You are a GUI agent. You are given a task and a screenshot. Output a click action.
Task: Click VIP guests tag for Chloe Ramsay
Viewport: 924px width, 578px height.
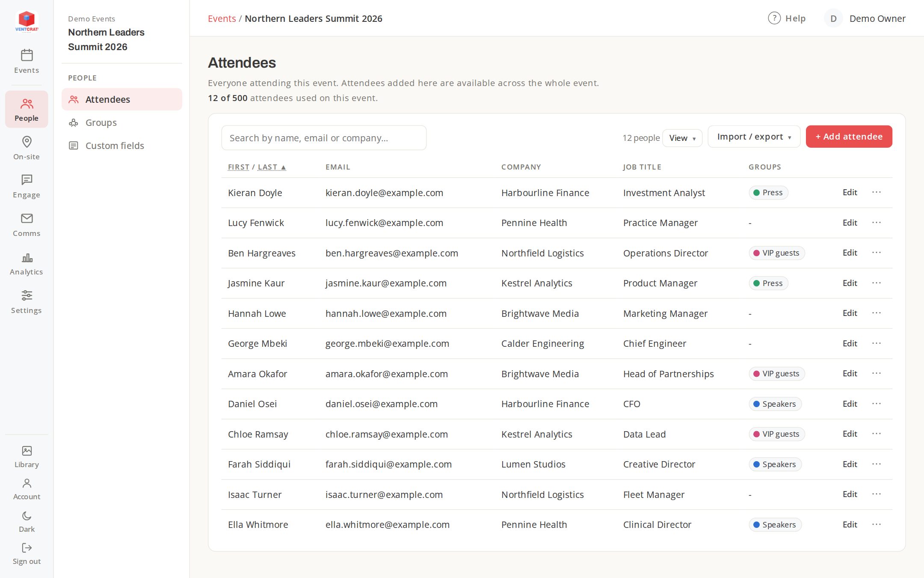(776, 434)
